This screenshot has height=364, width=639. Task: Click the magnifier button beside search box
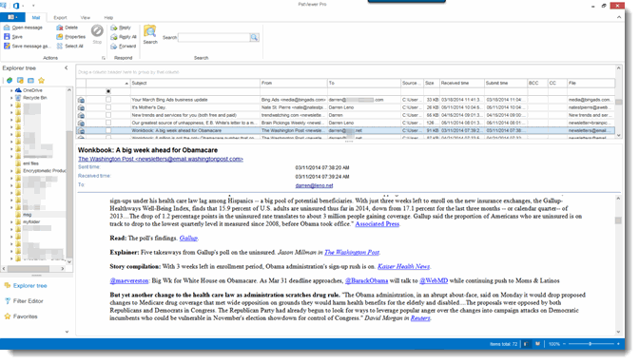point(254,37)
